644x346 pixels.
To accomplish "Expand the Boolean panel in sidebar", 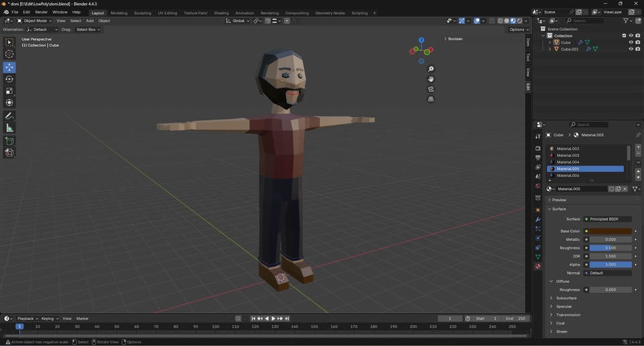I will (453, 39).
